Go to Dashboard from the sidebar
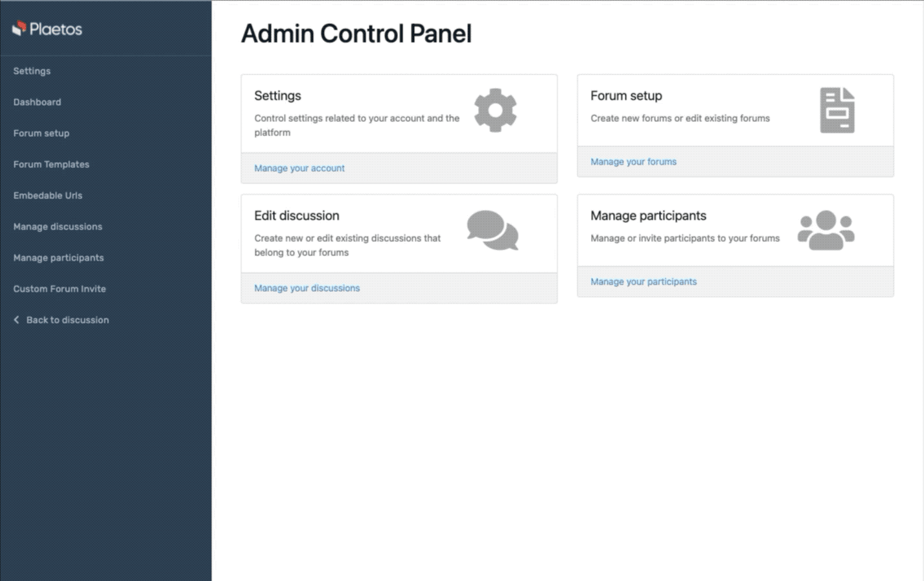The height and width of the screenshot is (581, 924). [37, 102]
